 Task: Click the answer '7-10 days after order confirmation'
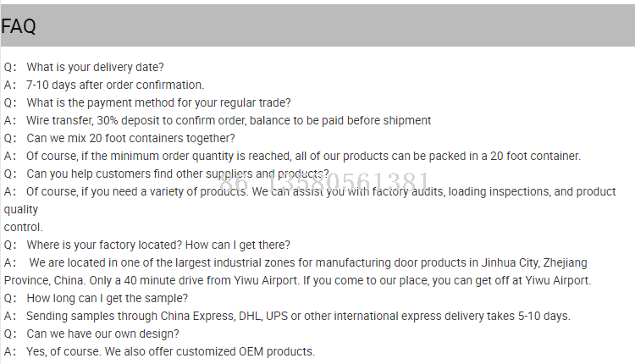115,85
